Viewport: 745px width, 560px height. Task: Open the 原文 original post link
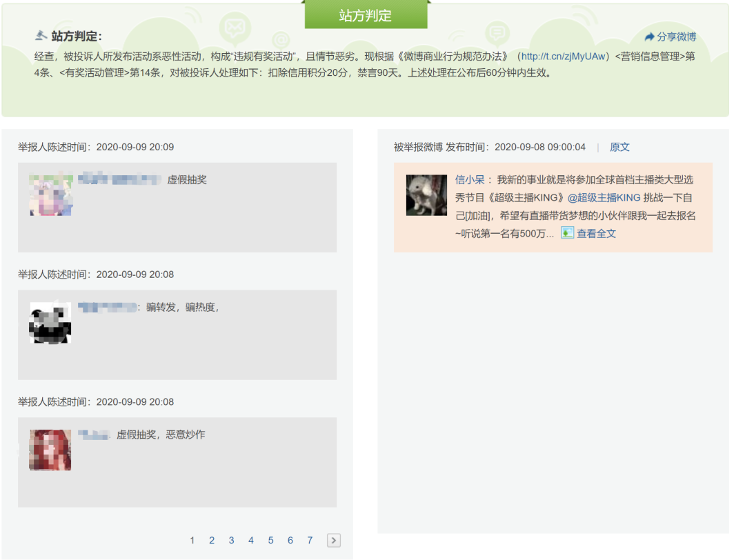pos(619,147)
